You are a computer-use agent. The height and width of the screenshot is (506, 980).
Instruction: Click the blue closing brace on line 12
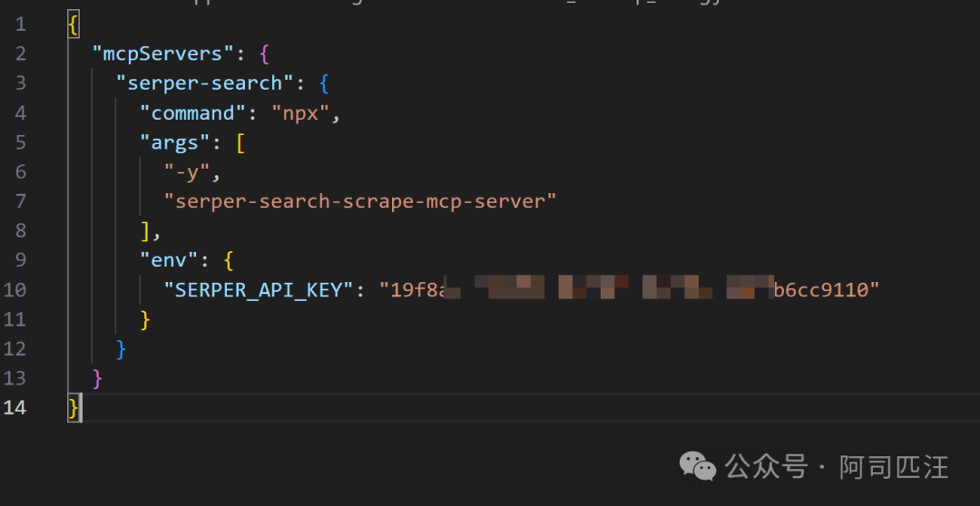coord(122,349)
